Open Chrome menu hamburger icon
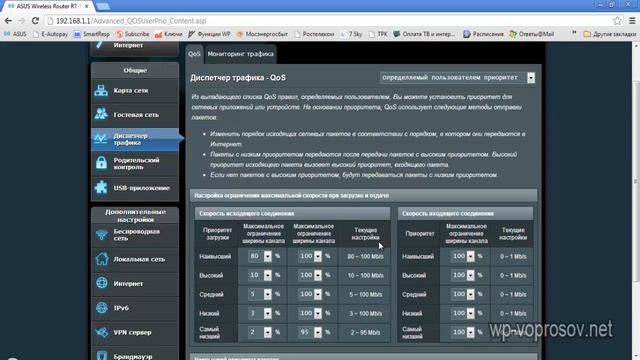Image resolution: width=640 pixels, height=360 pixels. 632,20
